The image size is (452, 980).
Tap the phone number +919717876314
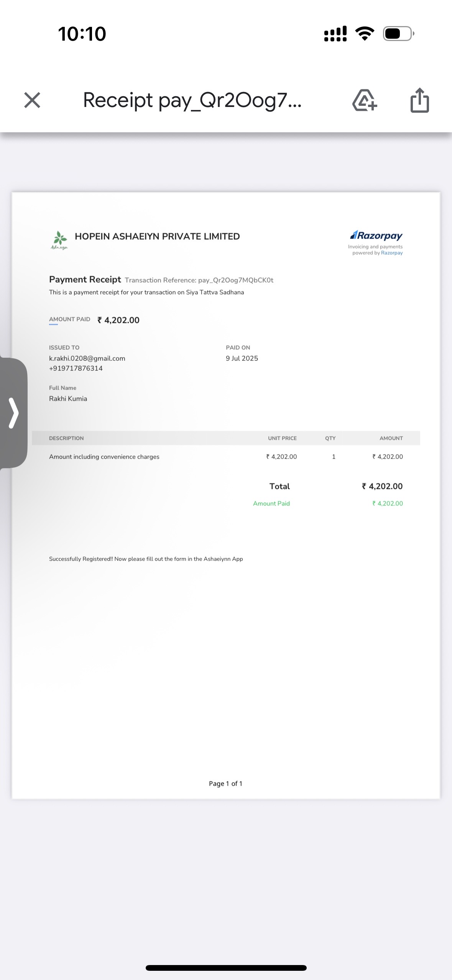[76, 368]
